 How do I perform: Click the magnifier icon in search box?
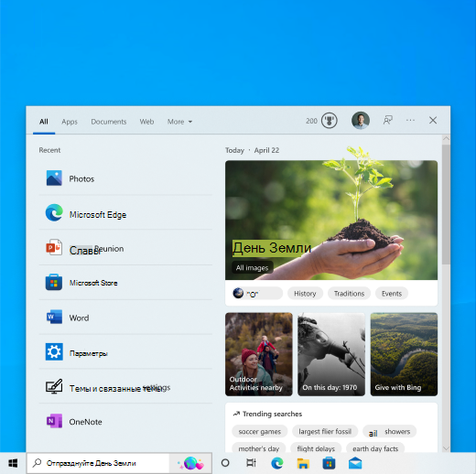(37, 463)
